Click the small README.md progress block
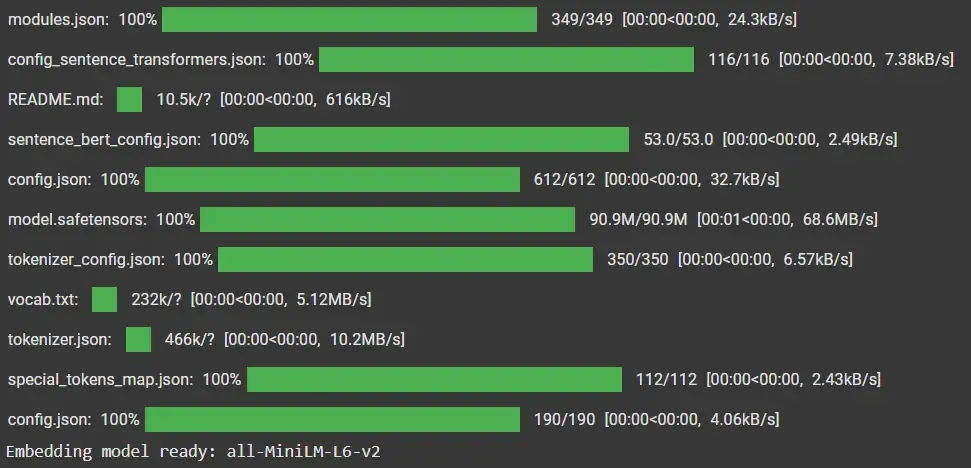 point(129,100)
